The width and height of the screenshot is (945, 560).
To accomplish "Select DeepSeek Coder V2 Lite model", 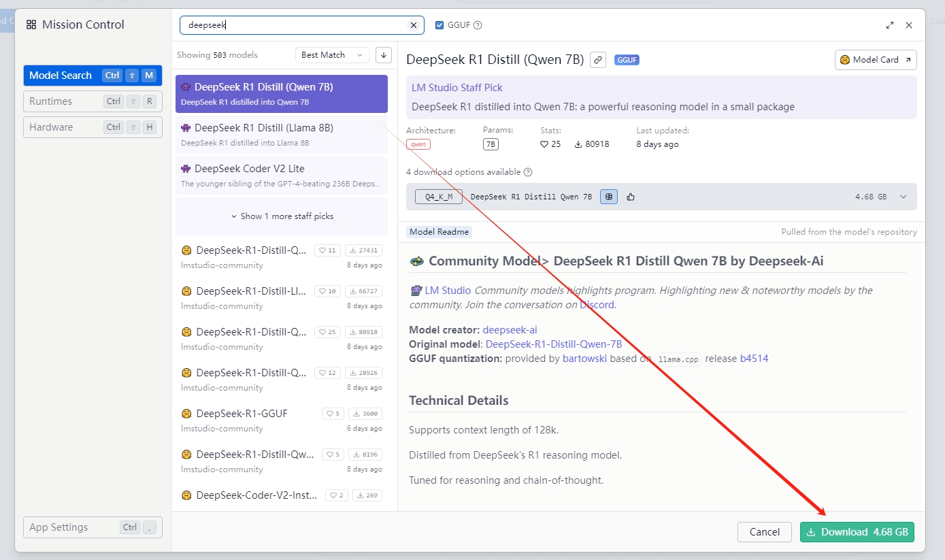I will pyautogui.click(x=282, y=176).
